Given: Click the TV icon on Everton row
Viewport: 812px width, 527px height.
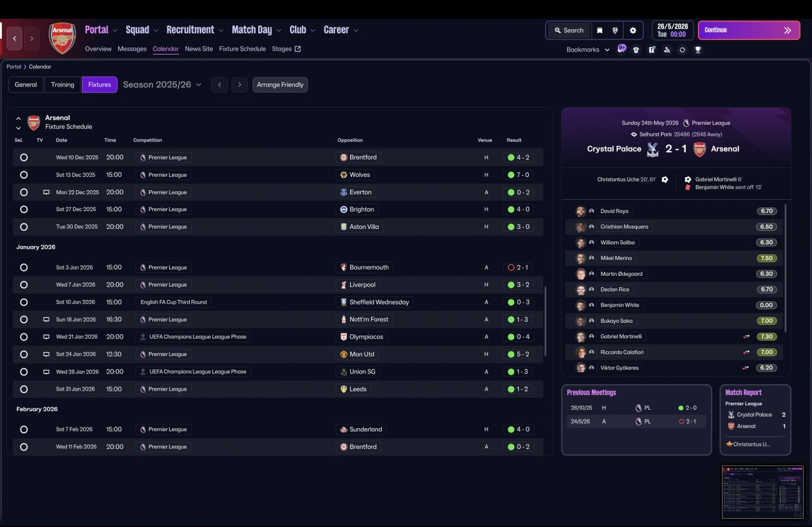Looking at the screenshot, I should tap(46, 192).
